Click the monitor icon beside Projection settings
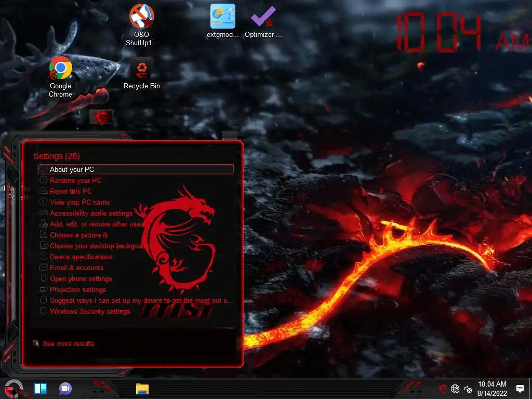Screen dimensions: 532x399 click(44, 289)
